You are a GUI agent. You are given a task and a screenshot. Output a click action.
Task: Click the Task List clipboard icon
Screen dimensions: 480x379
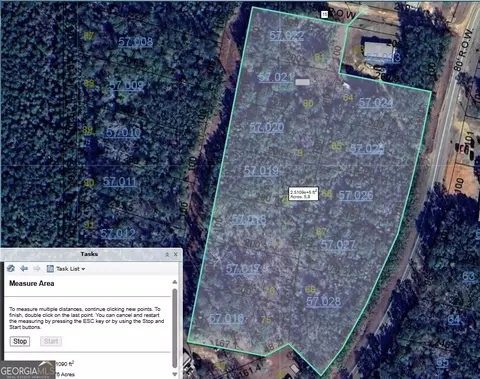tap(50, 269)
